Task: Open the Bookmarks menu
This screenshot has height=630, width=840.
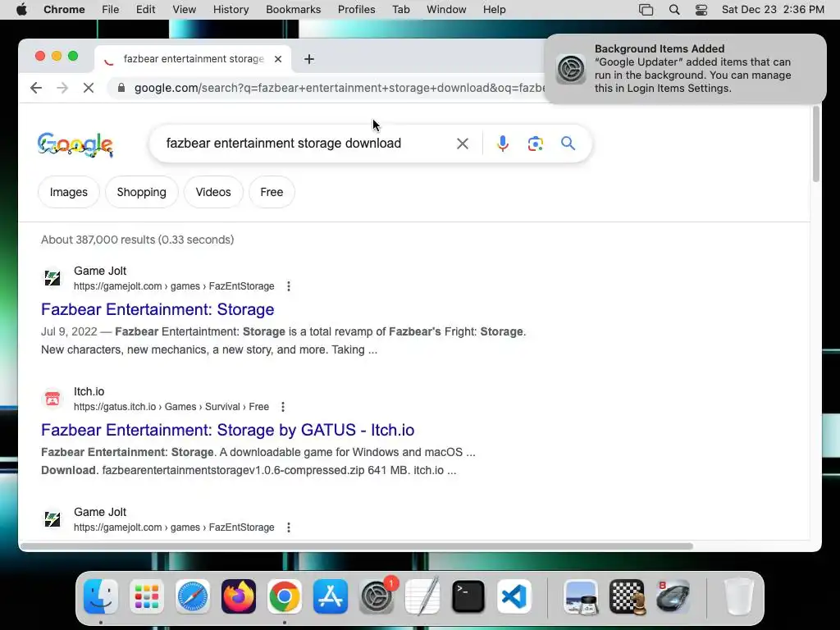Action: 293,10
